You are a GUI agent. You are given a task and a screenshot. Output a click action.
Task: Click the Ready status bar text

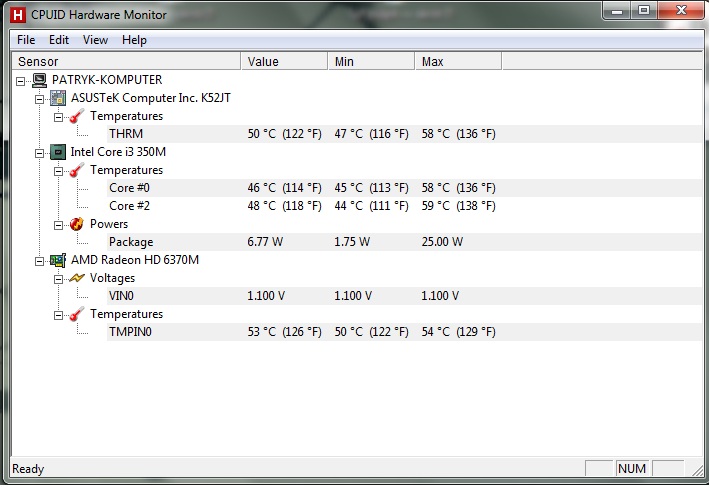(28, 469)
